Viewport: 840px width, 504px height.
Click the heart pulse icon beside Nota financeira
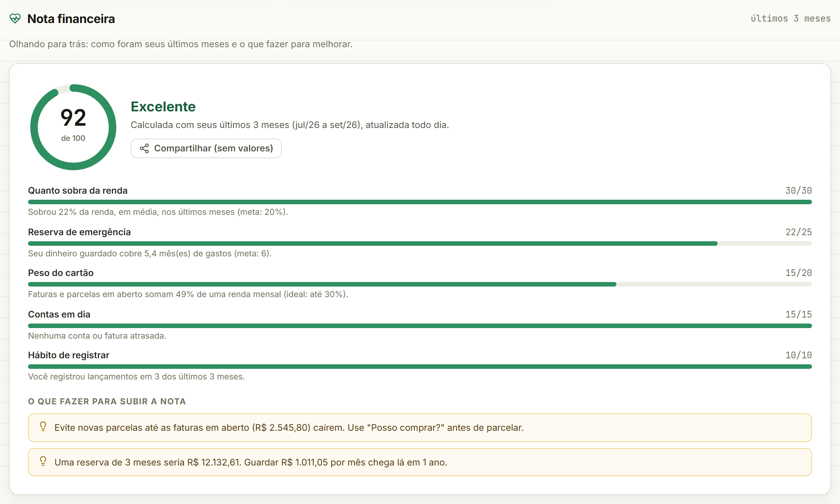pos(15,18)
